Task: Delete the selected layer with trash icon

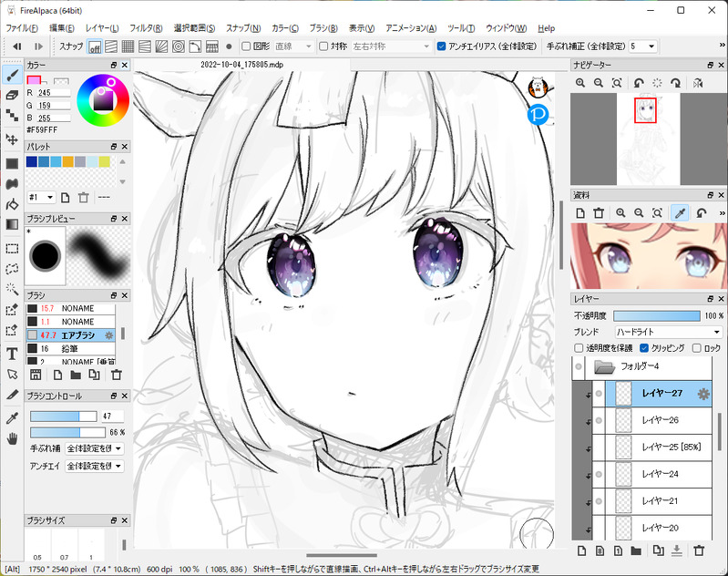Action: [699, 551]
